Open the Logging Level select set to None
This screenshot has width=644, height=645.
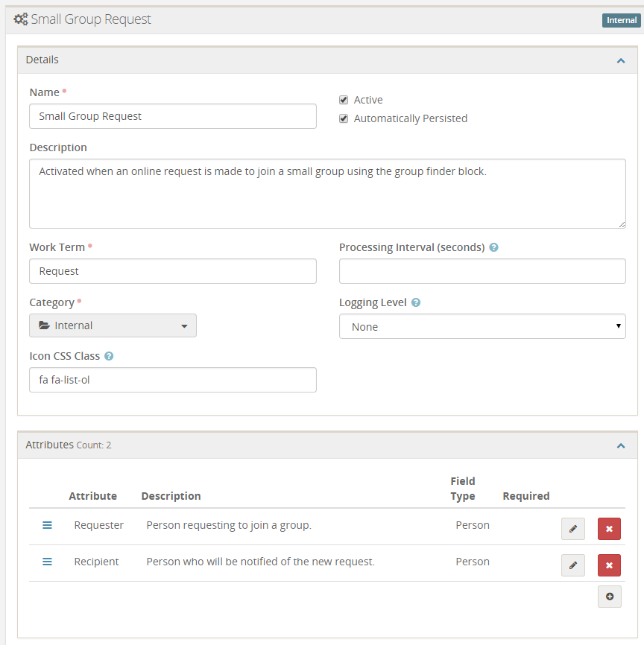[482, 326]
